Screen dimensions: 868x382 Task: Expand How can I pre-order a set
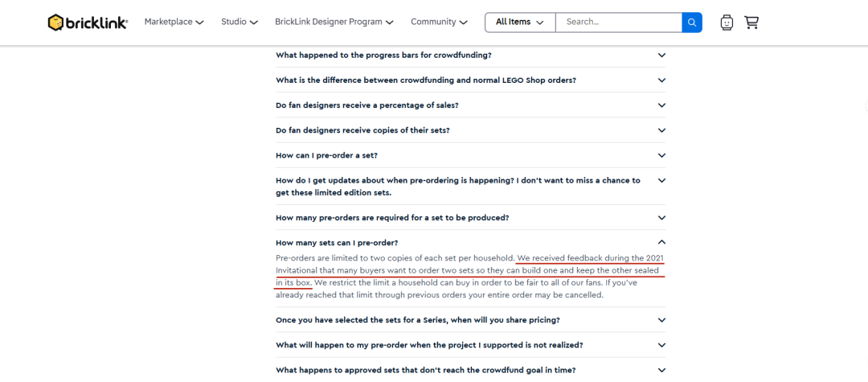tap(470, 155)
